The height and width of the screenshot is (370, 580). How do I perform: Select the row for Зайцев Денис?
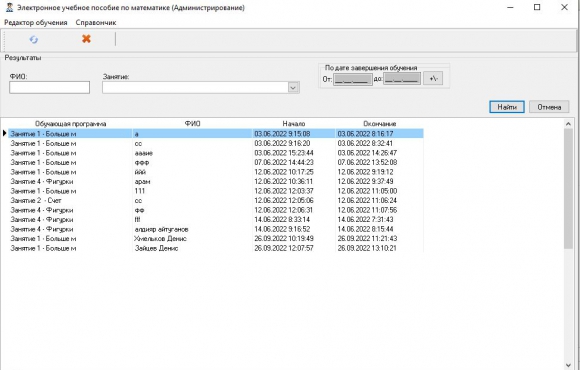point(216,248)
